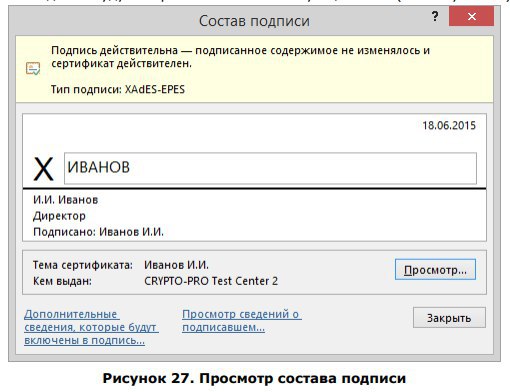Click the Тема сертификата label

coord(83,265)
